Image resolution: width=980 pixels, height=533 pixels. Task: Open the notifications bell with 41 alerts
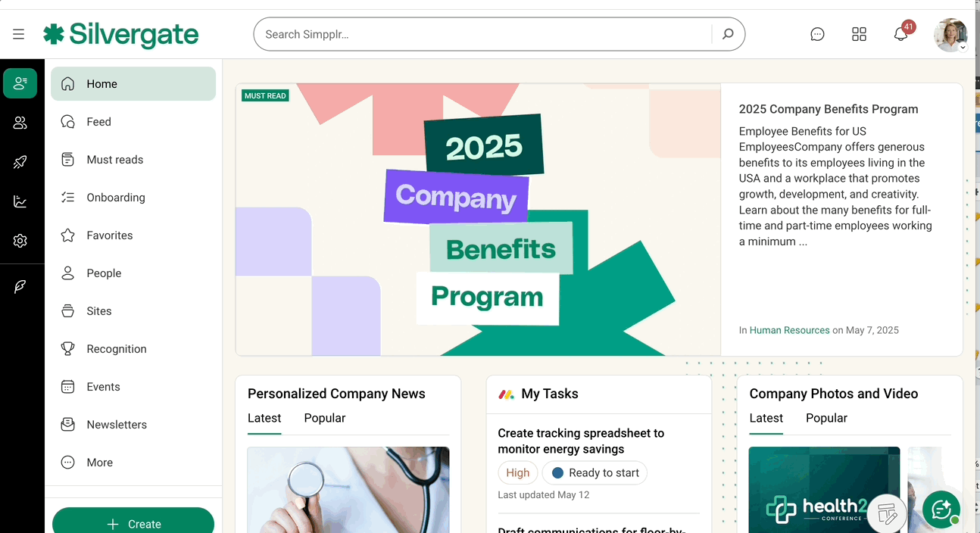click(900, 34)
